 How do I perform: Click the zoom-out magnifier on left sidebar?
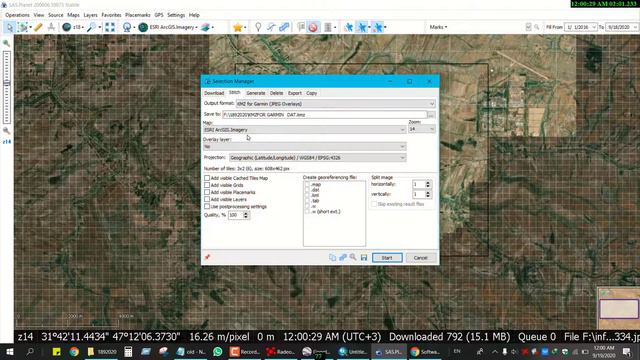point(7,131)
